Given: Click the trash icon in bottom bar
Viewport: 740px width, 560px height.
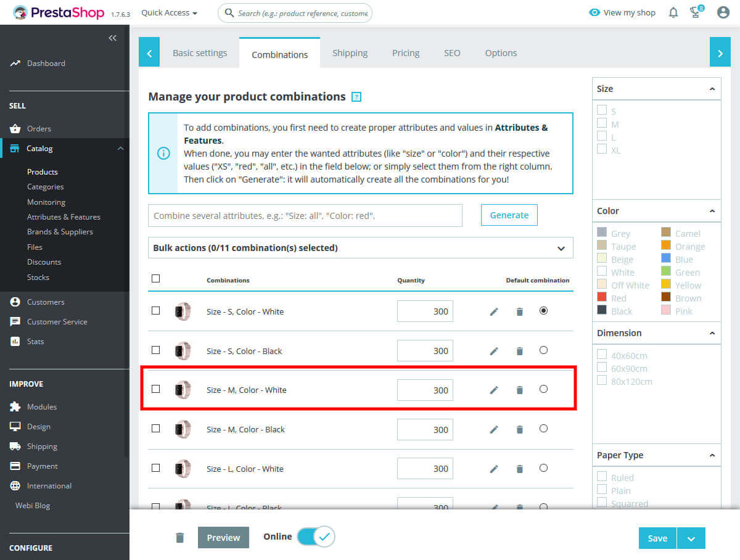Looking at the screenshot, I should pyautogui.click(x=179, y=537).
